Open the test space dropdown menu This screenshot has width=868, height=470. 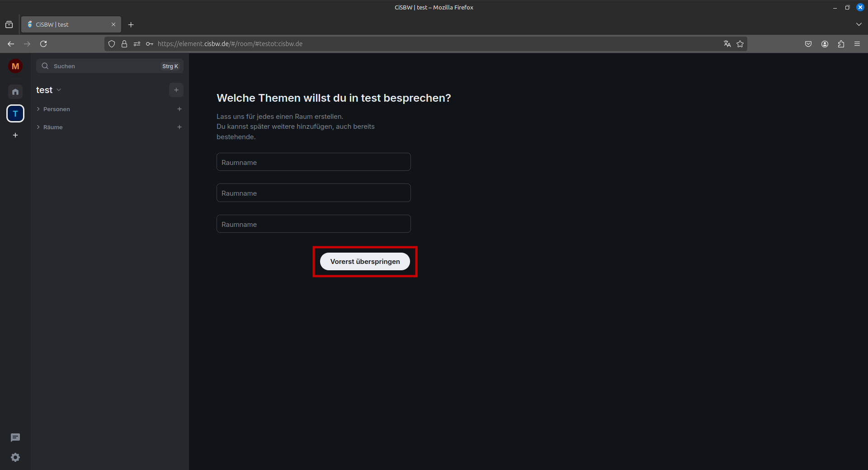49,90
